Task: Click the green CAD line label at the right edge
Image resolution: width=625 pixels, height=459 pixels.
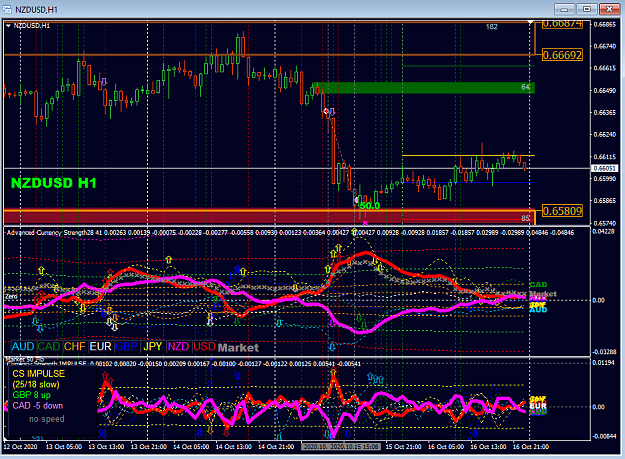Action: [538, 284]
